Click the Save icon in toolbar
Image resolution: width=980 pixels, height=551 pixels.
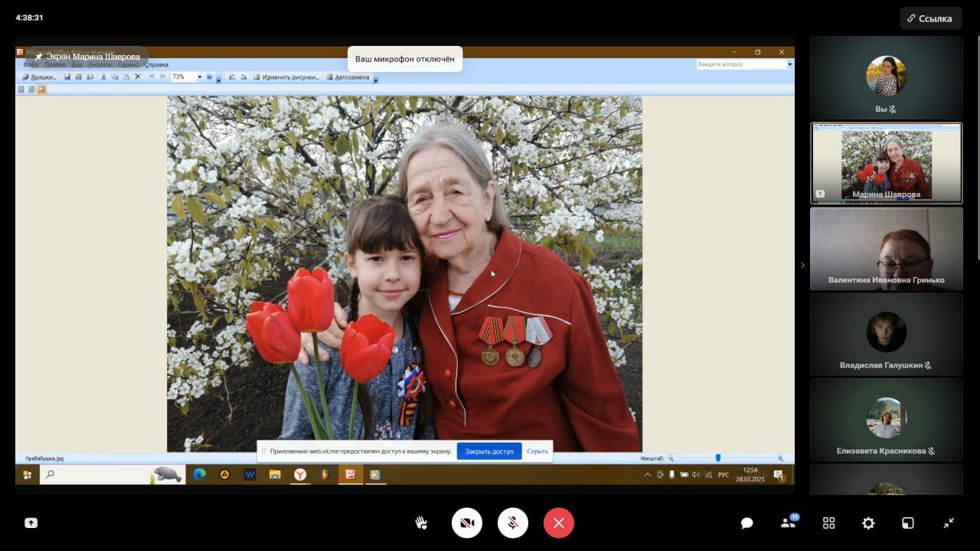pos(67,77)
